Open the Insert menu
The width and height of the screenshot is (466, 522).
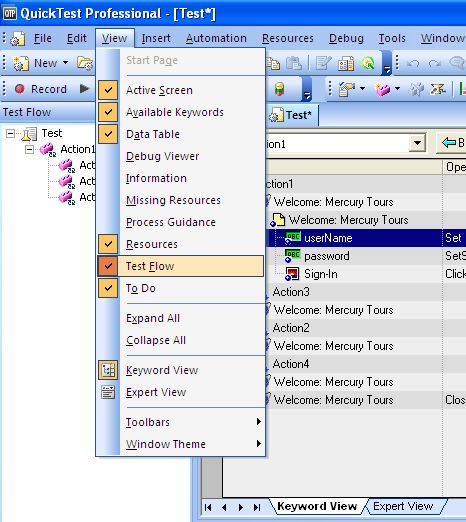[156, 38]
